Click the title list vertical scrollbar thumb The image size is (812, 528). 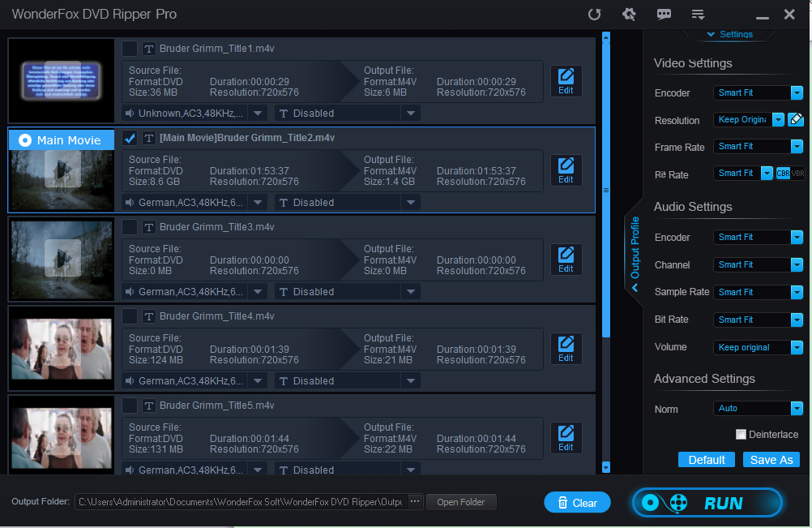(606, 190)
